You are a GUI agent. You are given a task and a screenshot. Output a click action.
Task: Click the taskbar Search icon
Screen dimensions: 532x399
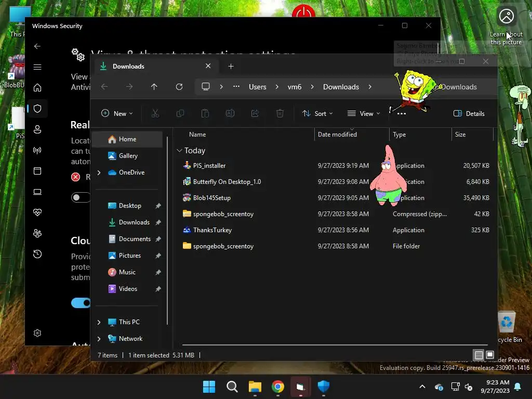(x=232, y=387)
